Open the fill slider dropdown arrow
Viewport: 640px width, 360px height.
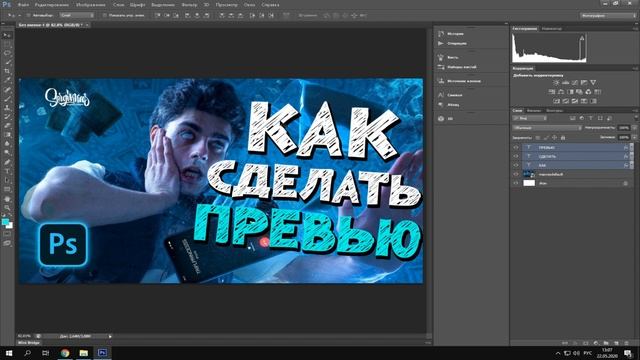click(635, 138)
